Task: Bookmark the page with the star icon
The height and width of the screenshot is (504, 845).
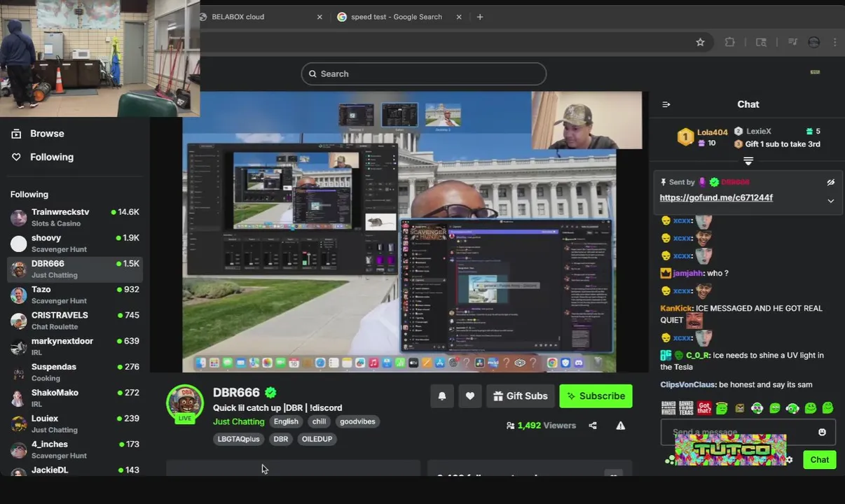Action: (700, 42)
